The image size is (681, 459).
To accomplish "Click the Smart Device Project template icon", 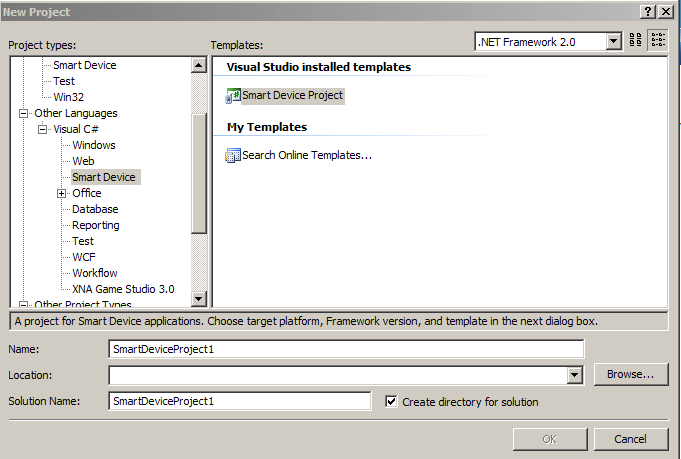I will (233, 96).
